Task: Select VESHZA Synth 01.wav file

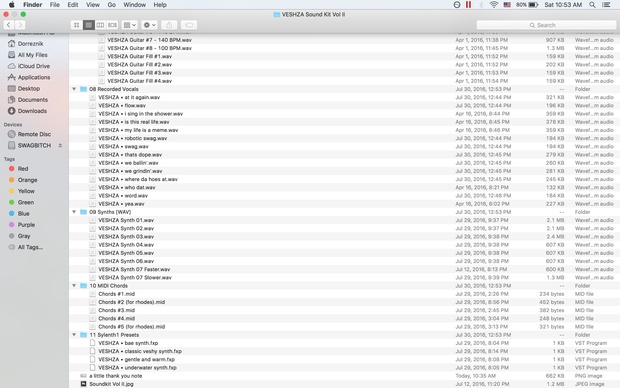Action: (x=126, y=220)
